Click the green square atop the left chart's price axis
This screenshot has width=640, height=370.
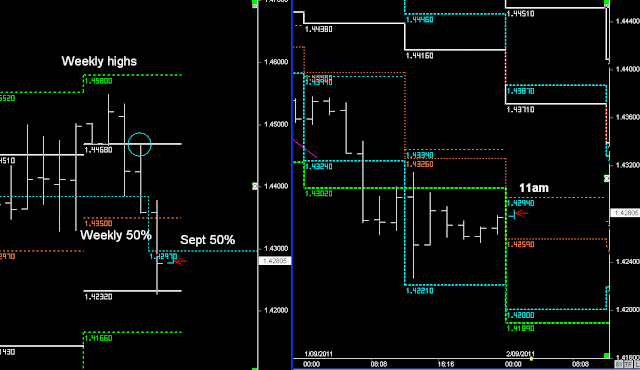pos(255,3)
